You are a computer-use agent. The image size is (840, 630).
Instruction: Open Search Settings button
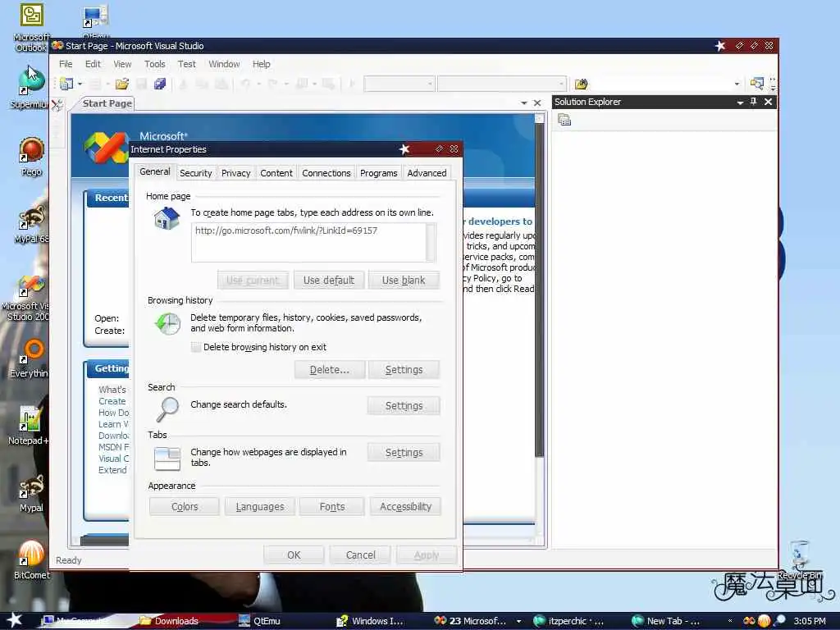point(404,405)
